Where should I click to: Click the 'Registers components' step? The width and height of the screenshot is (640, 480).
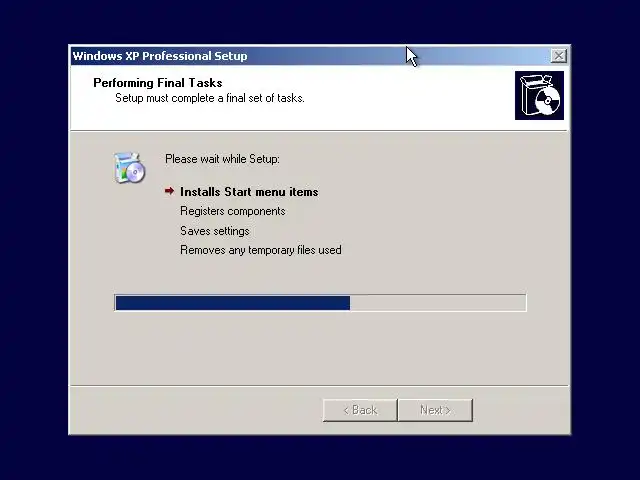pos(233,211)
